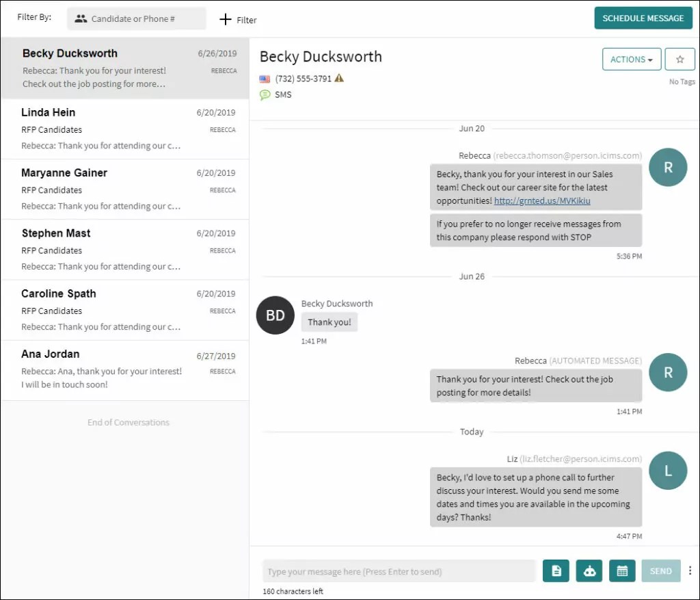
Task: Click the calendar scheduling icon
Action: click(x=622, y=571)
